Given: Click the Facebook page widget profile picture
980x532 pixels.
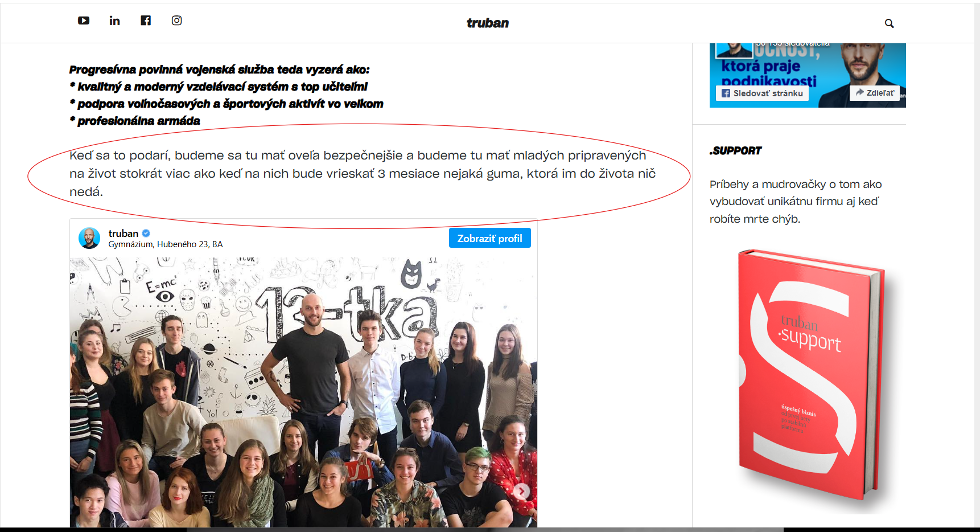Looking at the screenshot, I should pyautogui.click(x=734, y=50).
